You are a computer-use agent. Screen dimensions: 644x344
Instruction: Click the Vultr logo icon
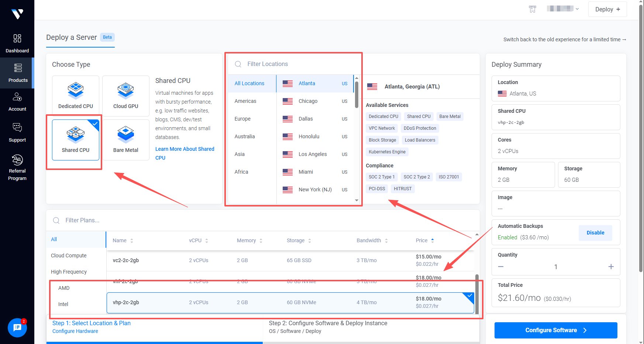coord(17,14)
